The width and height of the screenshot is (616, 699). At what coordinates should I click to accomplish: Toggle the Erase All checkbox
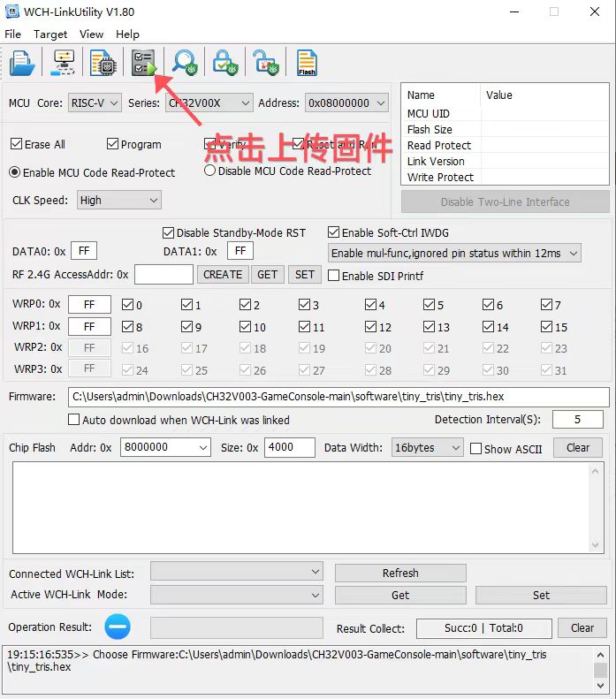[x=16, y=144]
